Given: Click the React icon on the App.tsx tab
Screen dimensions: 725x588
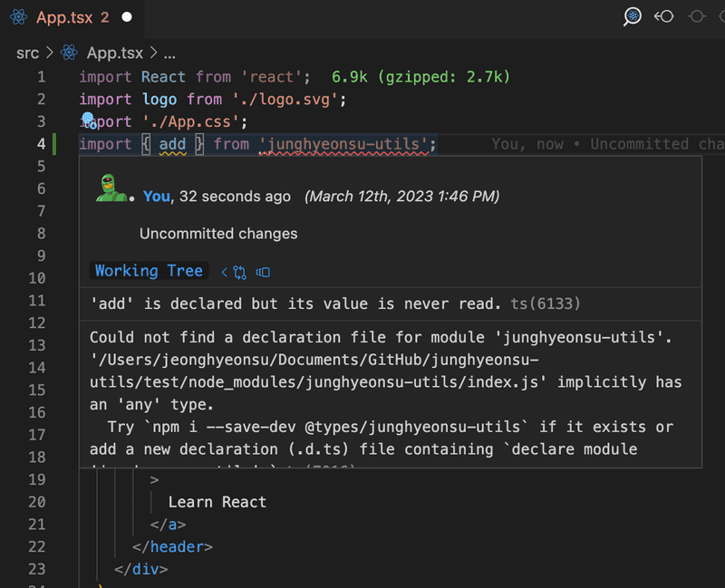Looking at the screenshot, I should click(18, 17).
